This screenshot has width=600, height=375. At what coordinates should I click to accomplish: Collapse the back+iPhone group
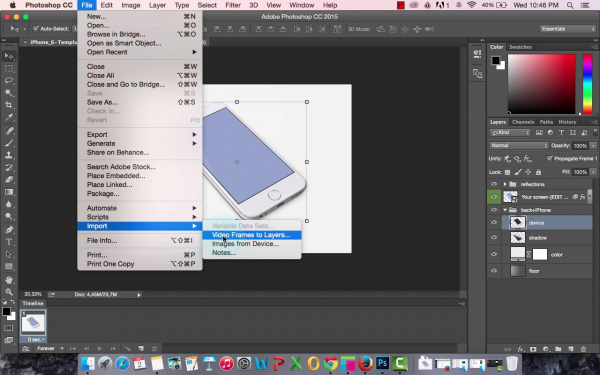(x=505, y=210)
